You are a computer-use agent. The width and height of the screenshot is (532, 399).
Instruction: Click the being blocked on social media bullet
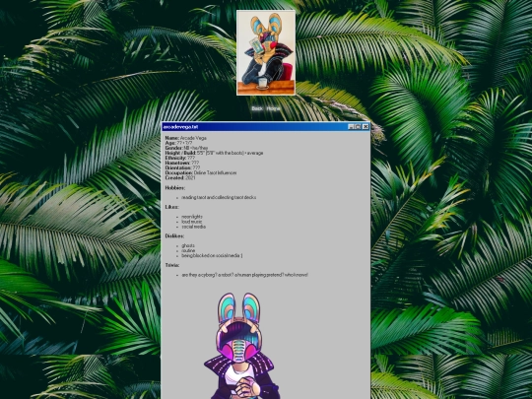click(212, 255)
